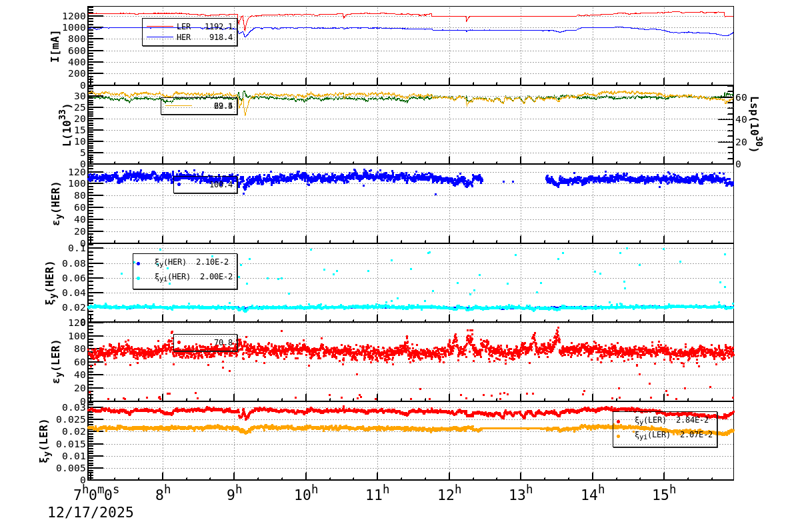800x532 pixels.
Task: Click the ξyi(LER) 2.07E-2 legend entry
Action: 664,435
